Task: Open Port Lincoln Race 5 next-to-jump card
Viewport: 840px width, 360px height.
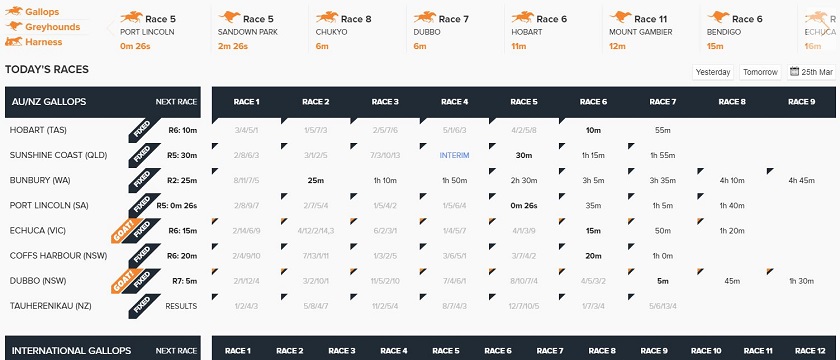Action: click(x=160, y=32)
